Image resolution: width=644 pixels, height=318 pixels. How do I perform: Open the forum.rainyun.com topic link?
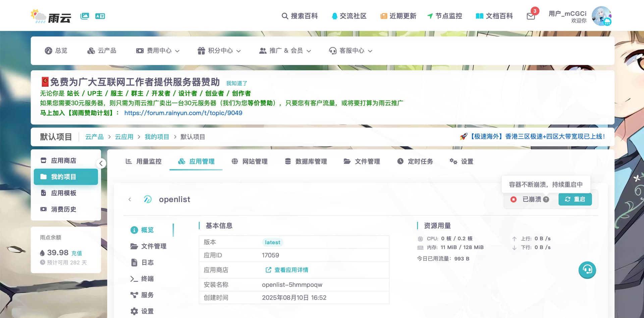[x=183, y=113]
